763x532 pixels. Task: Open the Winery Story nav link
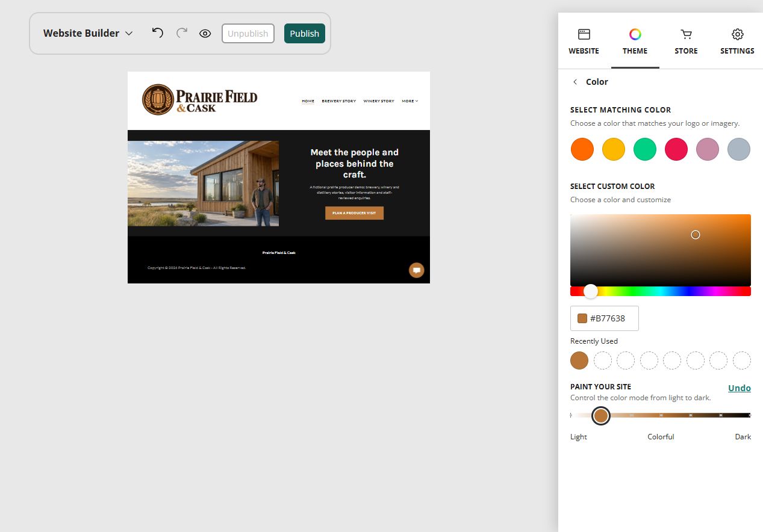pyautogui.click(x=379, y=101)
